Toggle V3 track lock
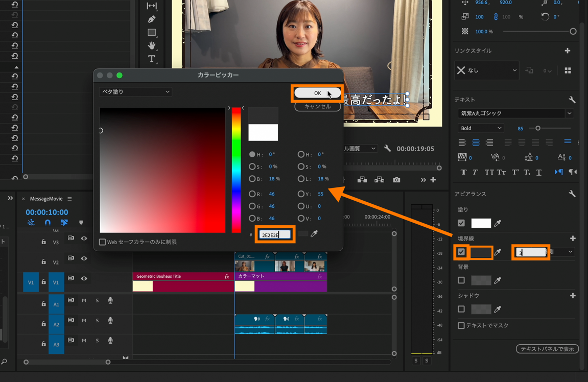The height and width of the screenshot is (382, 588). pyautogui.click(x=43, y=242)
